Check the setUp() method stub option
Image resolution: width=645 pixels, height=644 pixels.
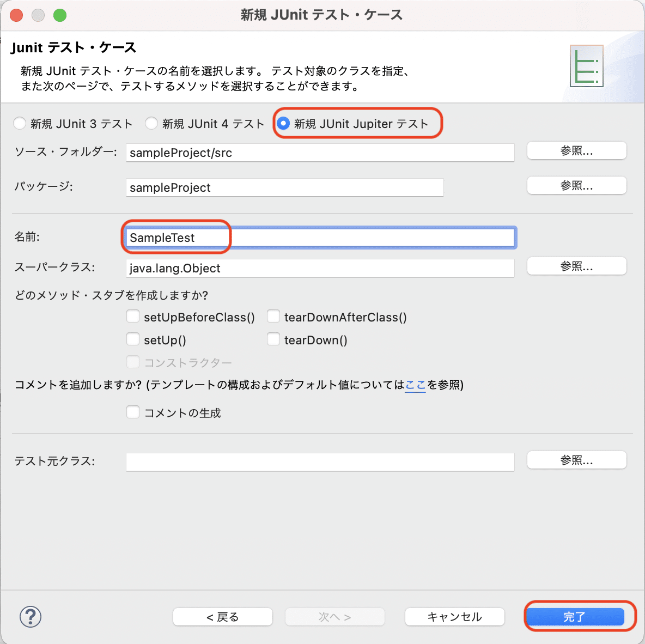click(133, 339)
